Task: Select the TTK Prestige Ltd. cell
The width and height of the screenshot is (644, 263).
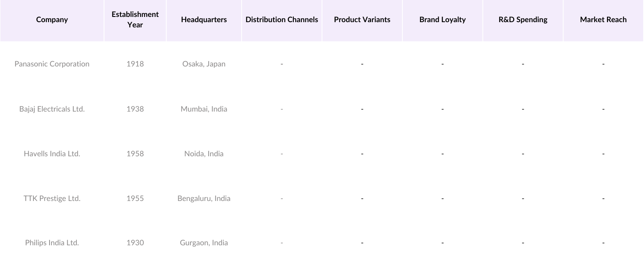Action: click(52, 199)
